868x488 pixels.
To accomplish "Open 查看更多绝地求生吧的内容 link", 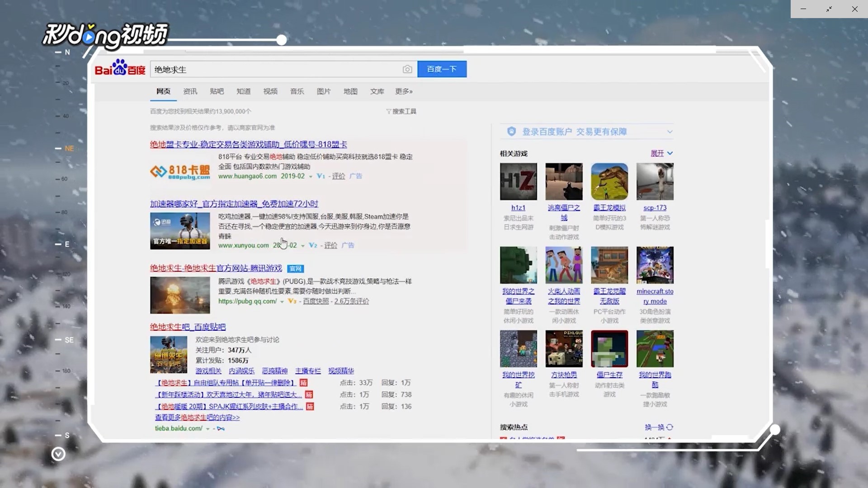I will pos(197,418).
